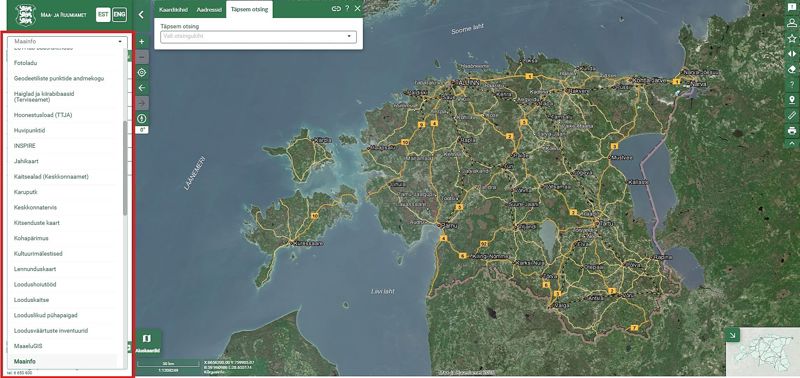
Task: Activate the map compare swipe arrows tool
Action: [792, 53]
